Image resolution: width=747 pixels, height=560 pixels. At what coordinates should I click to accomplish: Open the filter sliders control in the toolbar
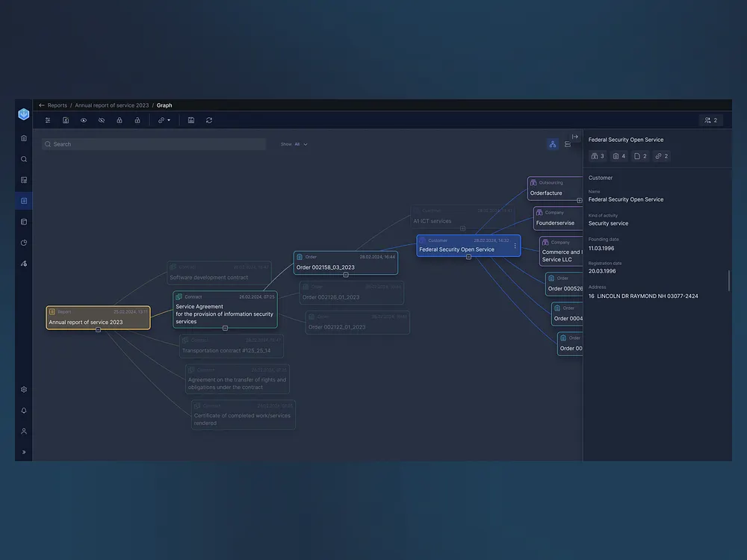[49, 120]
